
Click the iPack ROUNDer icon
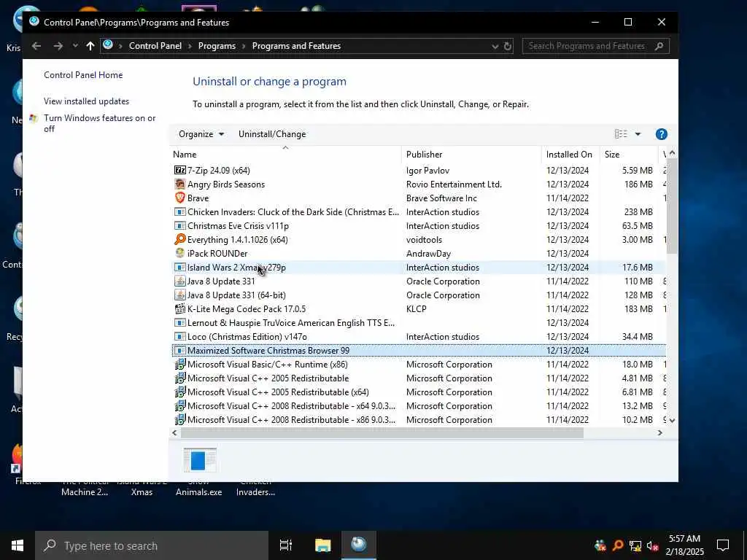point(179,253)
